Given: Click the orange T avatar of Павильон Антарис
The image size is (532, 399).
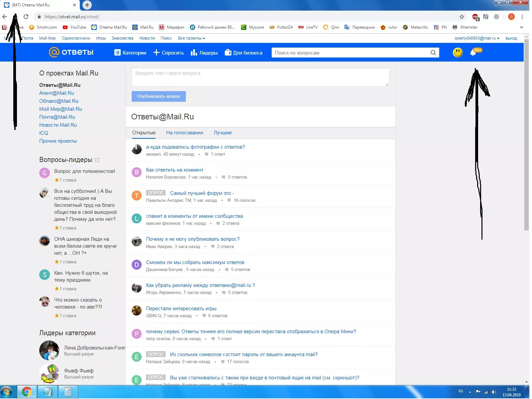Looking at the screenshot, I should pyautogui.click(x=137, y=196).
